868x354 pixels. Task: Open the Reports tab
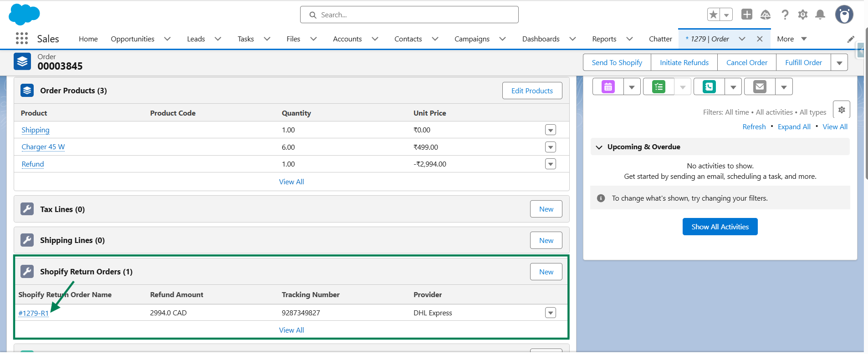(604, 39)
